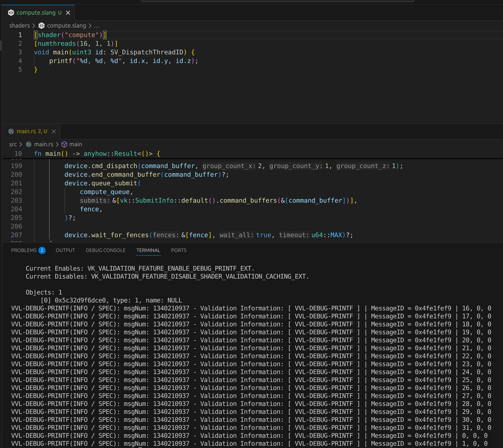Click cmd_dispatch on line 199

point(114,166)
